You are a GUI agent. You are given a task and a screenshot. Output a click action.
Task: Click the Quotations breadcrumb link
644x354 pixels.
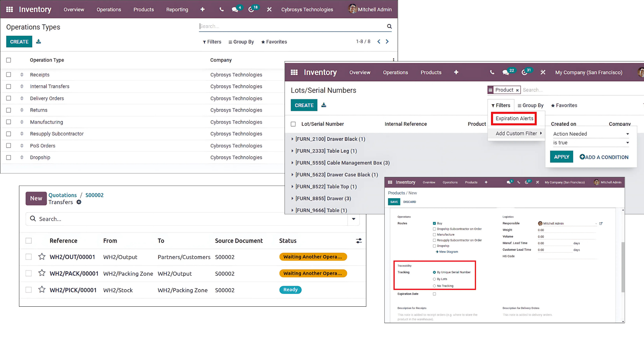coord(62,195)
